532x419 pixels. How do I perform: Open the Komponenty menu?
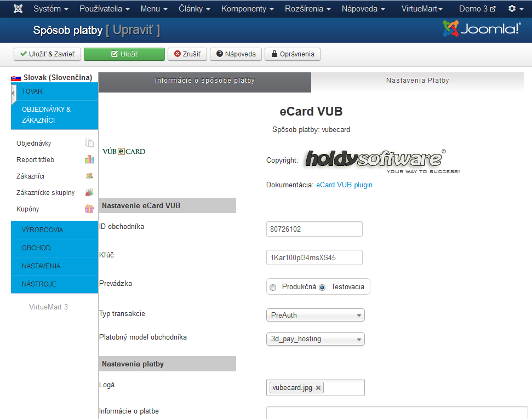click(247, 9)
